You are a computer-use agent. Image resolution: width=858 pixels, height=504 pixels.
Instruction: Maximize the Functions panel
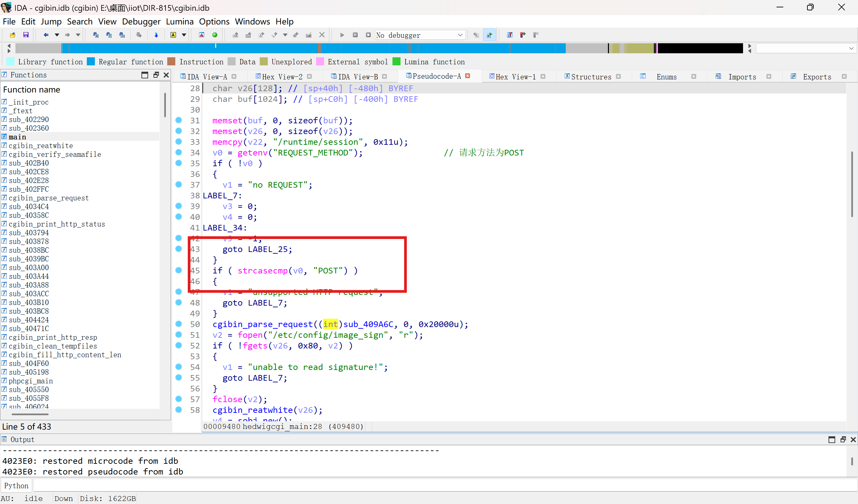145,75
